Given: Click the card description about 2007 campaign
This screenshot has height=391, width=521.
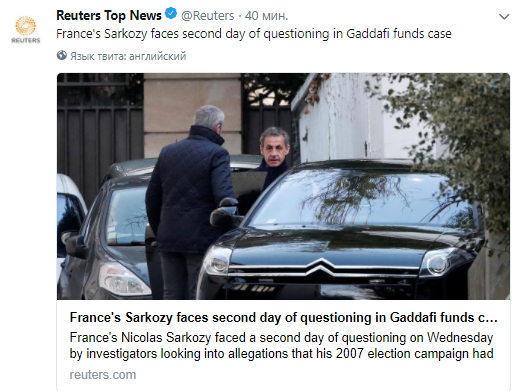Looking at the screenshot, I should coord(281,345).
